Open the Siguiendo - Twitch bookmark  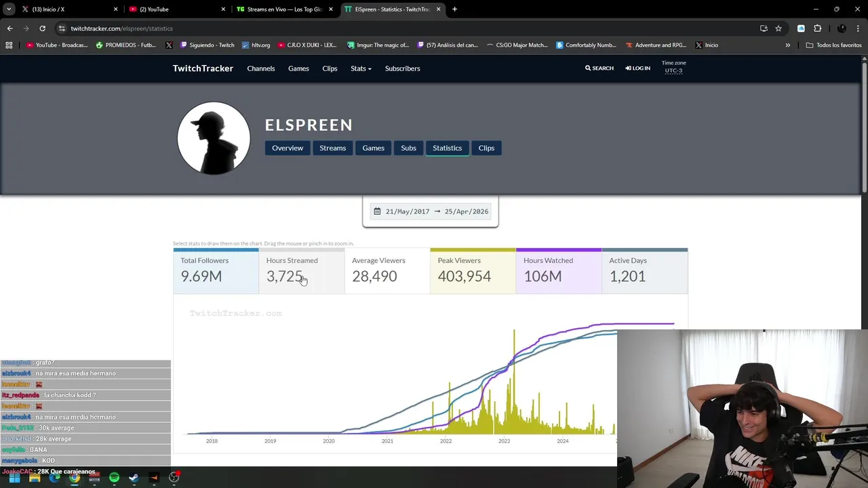pos(208,45)
